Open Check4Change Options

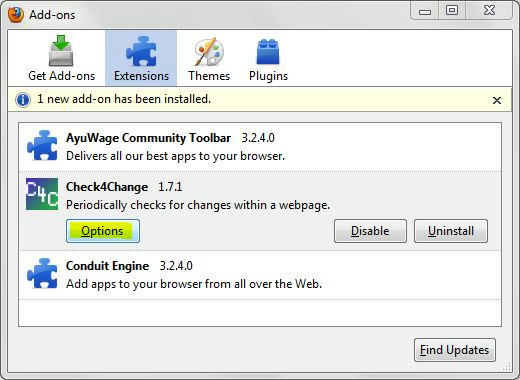[103, 231]
